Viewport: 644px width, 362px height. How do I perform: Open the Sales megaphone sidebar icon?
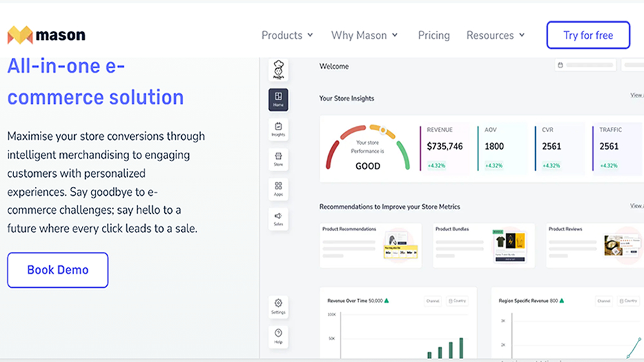point(278,219)
